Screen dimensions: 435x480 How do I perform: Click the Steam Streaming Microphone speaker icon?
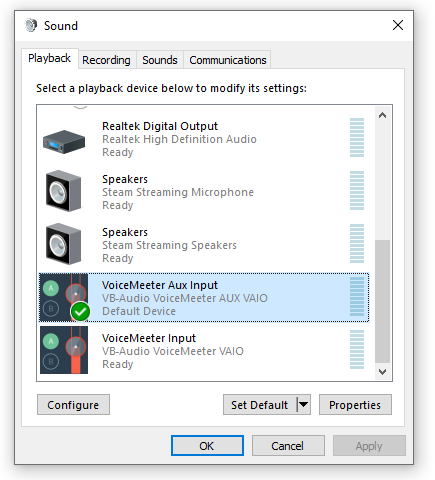[x=64, y=191]
